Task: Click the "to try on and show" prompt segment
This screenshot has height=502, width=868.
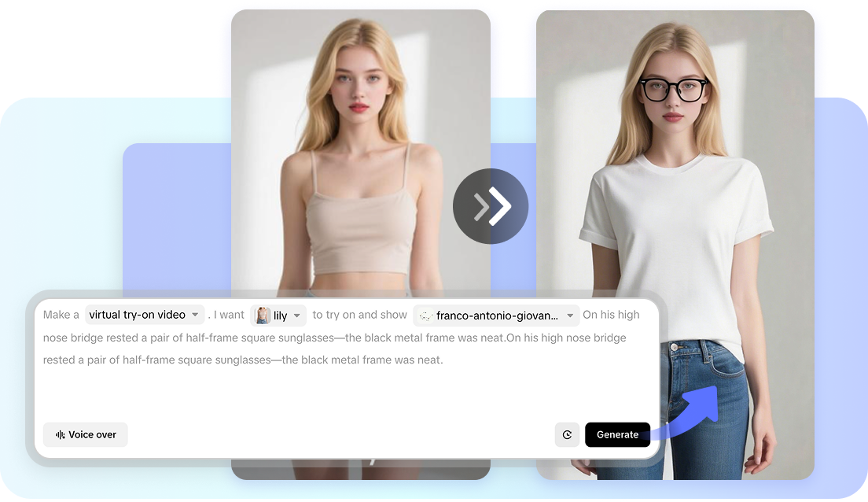Action: coord(359,314)
